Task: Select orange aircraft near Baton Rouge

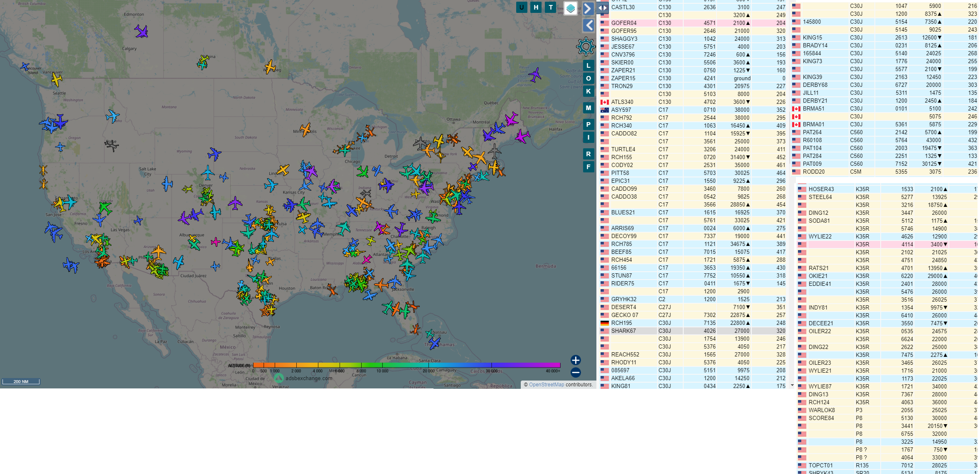Action: click(332, 290)
